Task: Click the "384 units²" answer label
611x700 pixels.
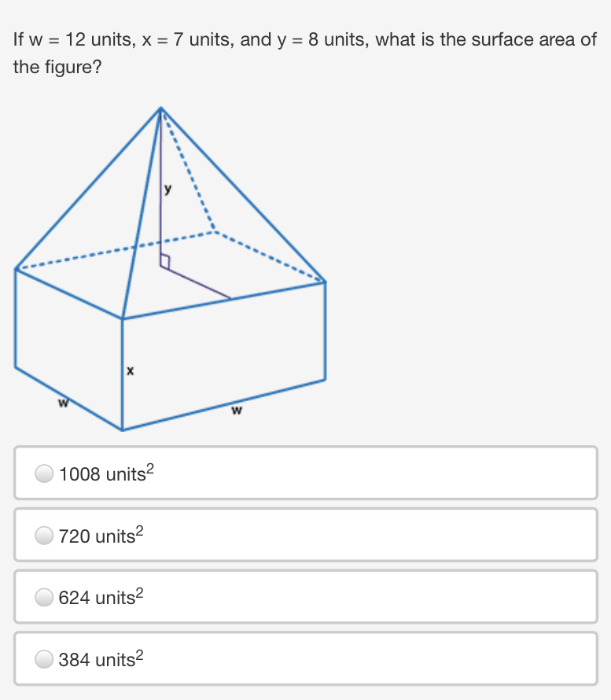Action: [x=101, y=659]
